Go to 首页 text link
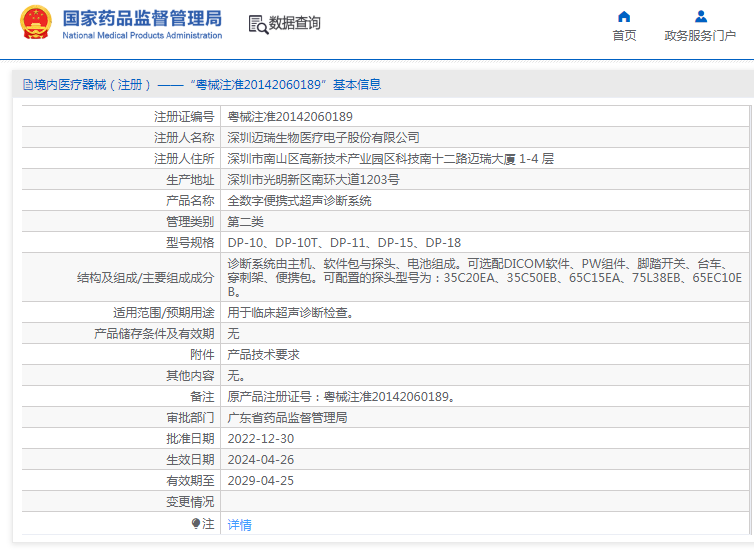Image resolution: width=754 pixels, height=553 pixels. [x=624, y=36]
